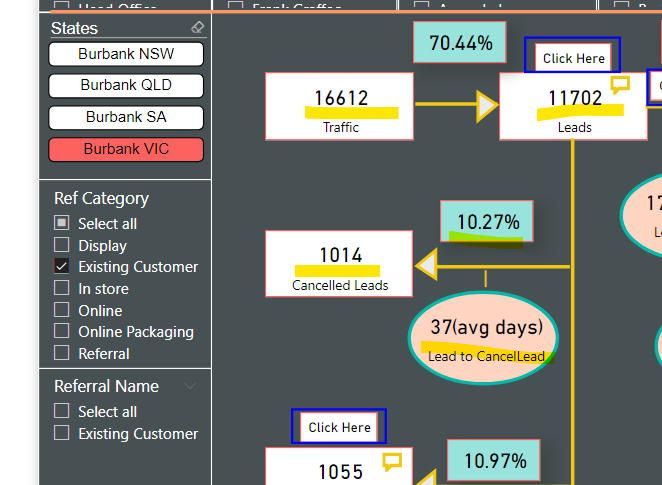Click the 1055 value card
662x485 pixels.
(339, 466)
